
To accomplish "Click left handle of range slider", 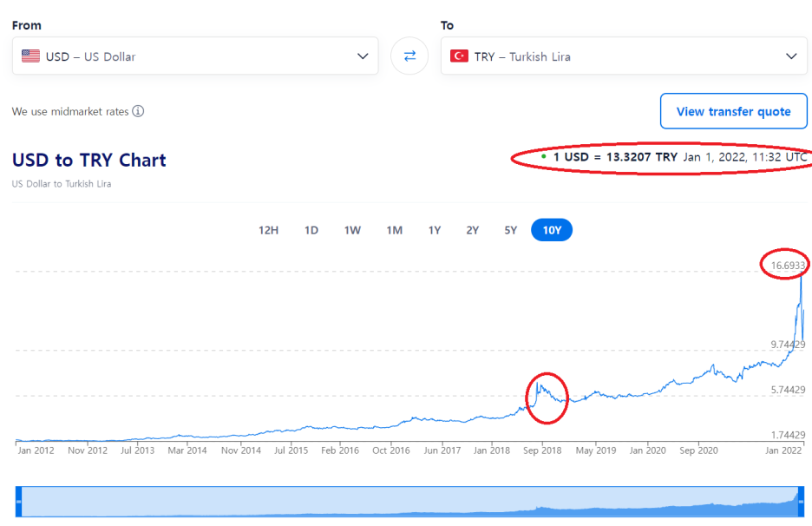I will (18, 502).
